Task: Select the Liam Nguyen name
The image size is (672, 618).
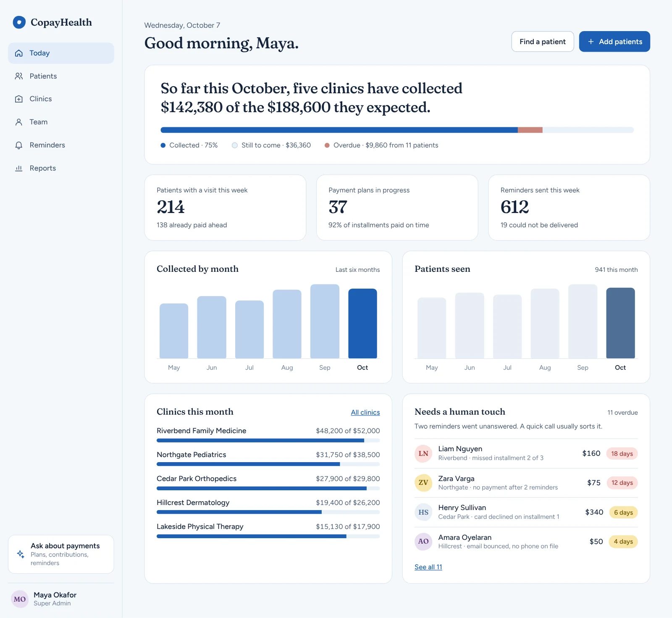Action: pyautogui.click(x=460, y=449)
